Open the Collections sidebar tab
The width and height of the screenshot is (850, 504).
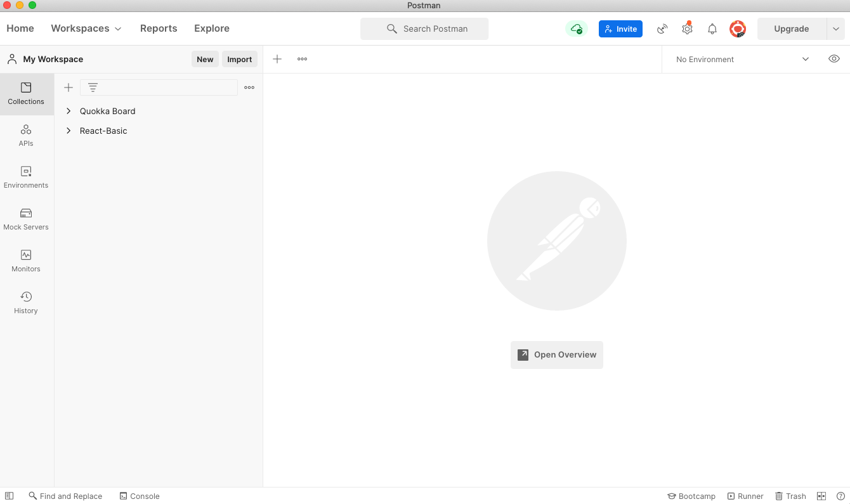pyautogui.click(x=26, y=94)
